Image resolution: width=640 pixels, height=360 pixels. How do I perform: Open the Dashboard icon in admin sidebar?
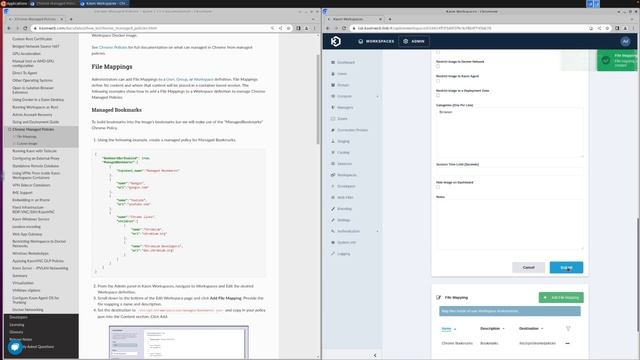pyautogui.click(x=333, y=62)
